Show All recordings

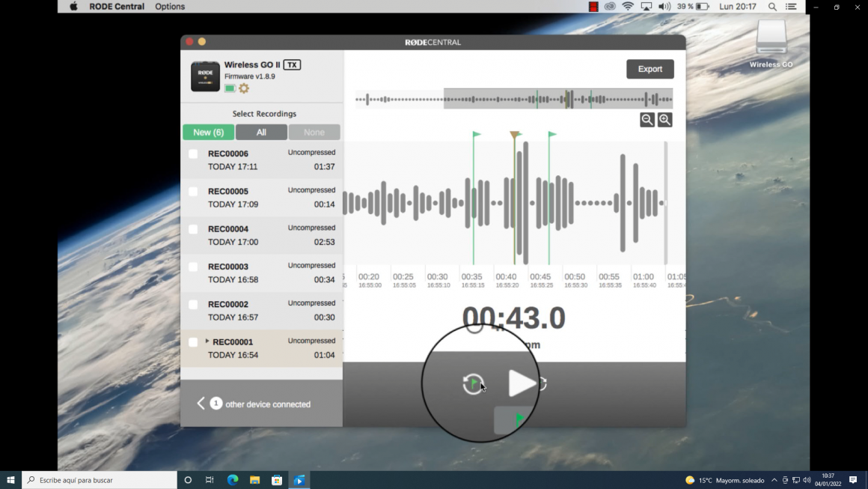(x=261, y=133)
